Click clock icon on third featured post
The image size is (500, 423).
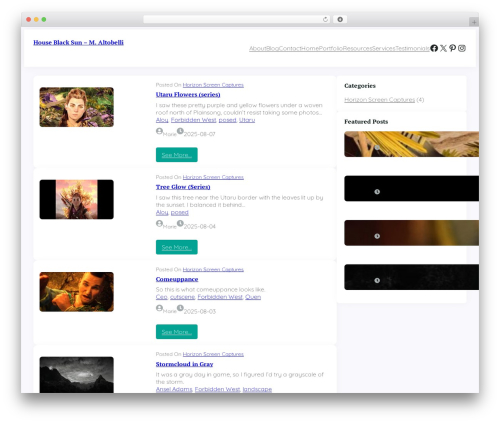[x=377, y=236]
